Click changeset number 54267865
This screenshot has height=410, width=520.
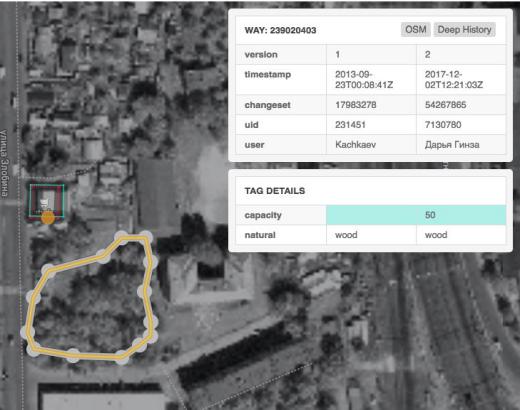(x=445, y=105)
